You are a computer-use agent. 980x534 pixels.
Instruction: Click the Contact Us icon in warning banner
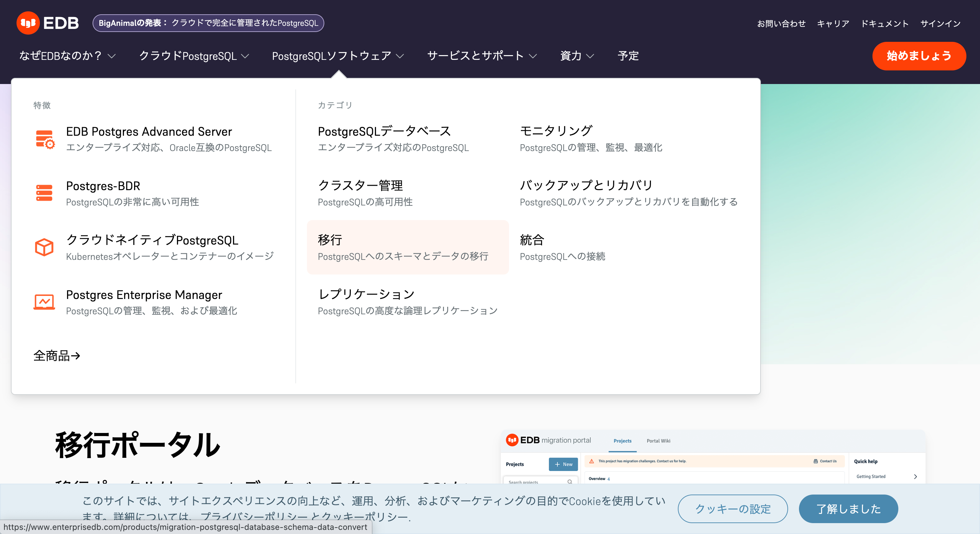(x=815, y=461)
